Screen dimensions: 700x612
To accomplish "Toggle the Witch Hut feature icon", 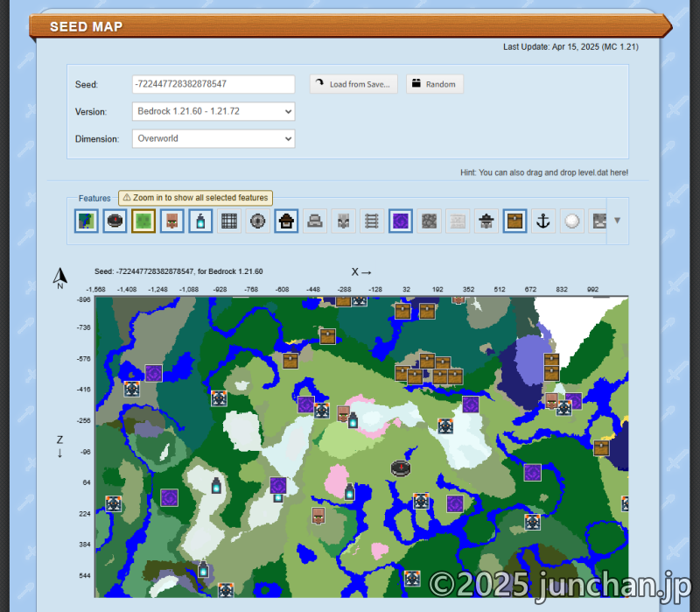I will click(x=286, y=221).
